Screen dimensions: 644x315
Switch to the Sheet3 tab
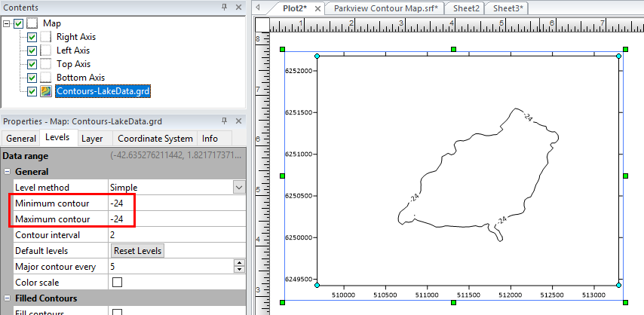(508, 8)
